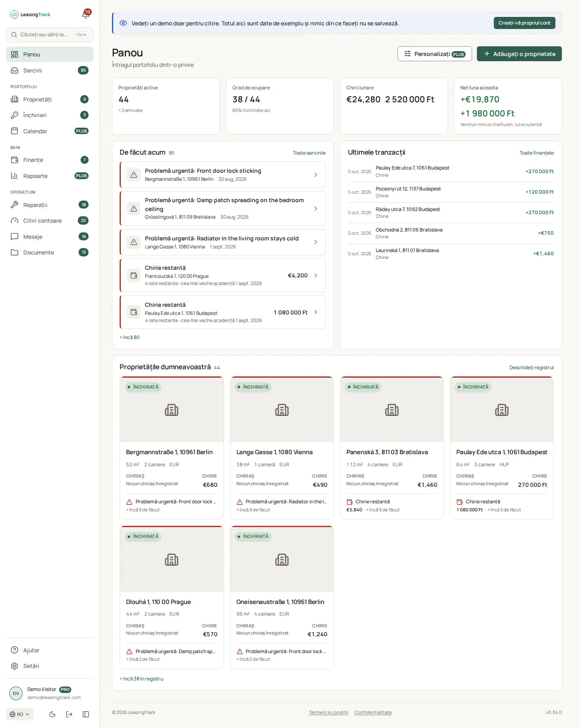Expand the Francouzská Chirie restantă chevron
Viewport: 580px width, 728px height.
pyautogui.click(x=316, y=275)
